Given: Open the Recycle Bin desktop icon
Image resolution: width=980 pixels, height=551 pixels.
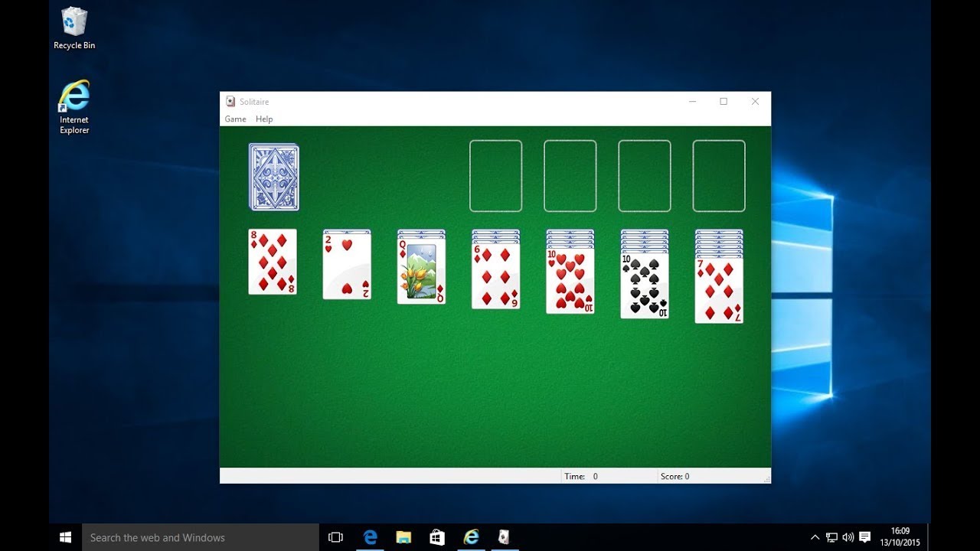Looking at the screenshot, I should coord(74,28).
